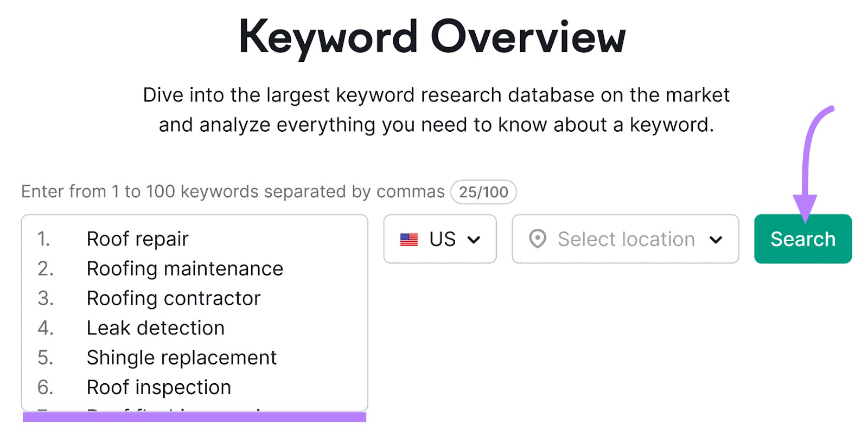The height and width of the screenshot is (438, 868).
Task: Place cursor on Roof inspection keyword
Action: [x=158, y=388]
